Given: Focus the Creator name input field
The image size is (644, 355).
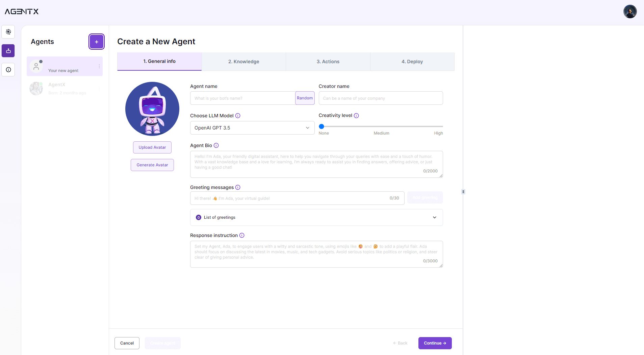Looking at the screenshot, I should tap(381, 98).
